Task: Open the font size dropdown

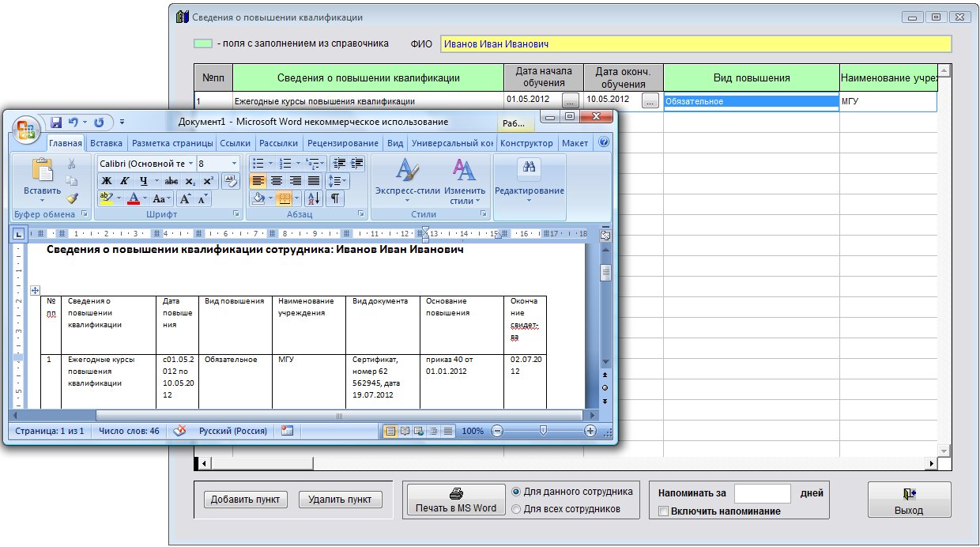Action: [234, 163]
